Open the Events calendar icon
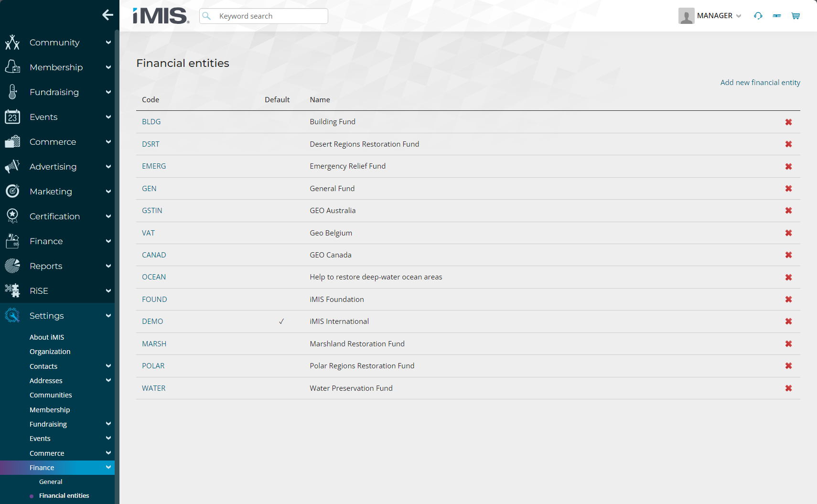This screenshot has width=817, height=504. pyautogui.click(x=12, y=117)
